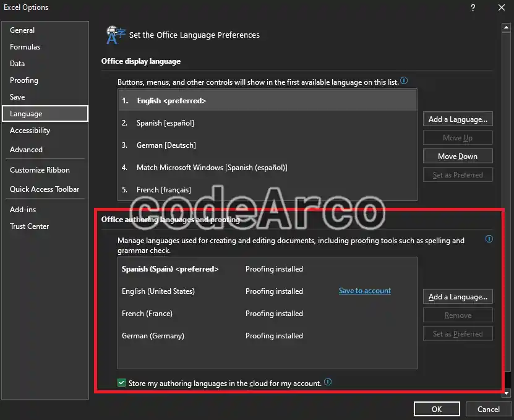Click info icon next to cloud storage checkbox
The height and width of the screenshot is (420, 514).
328,382
